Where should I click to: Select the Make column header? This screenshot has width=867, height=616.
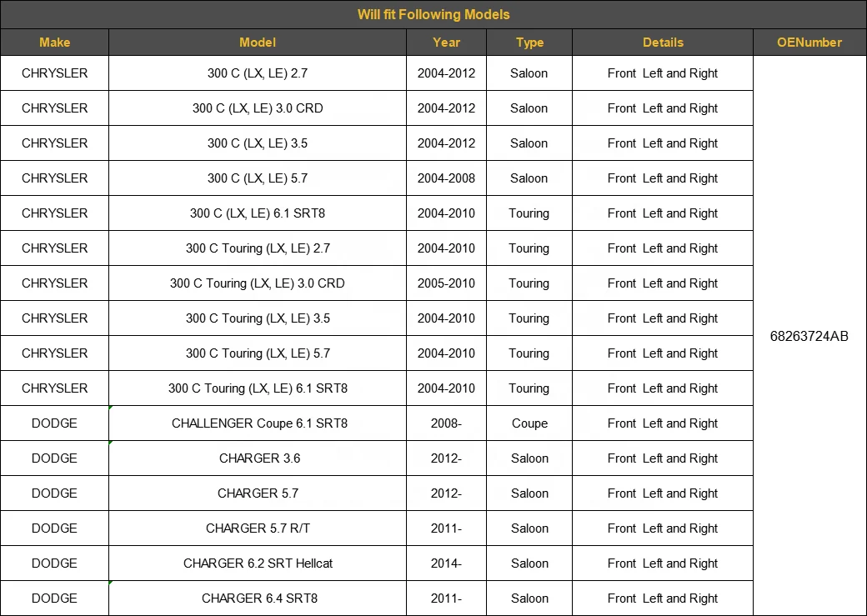[54, 43]
